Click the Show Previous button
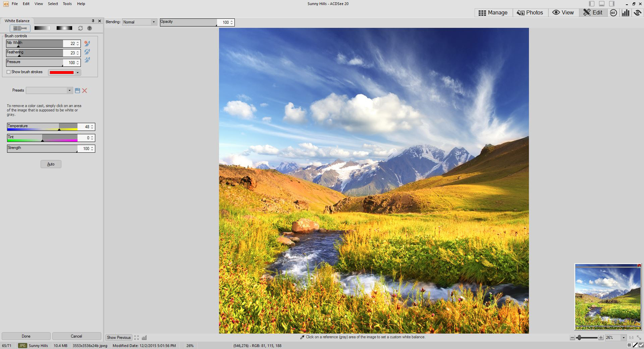The height and width of the screenshot is (349, 644). (119, 338)
